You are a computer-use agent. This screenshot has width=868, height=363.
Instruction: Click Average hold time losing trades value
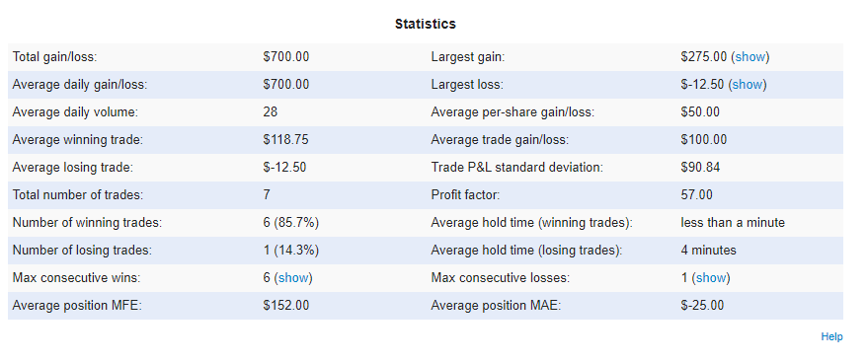coord(709,251)
